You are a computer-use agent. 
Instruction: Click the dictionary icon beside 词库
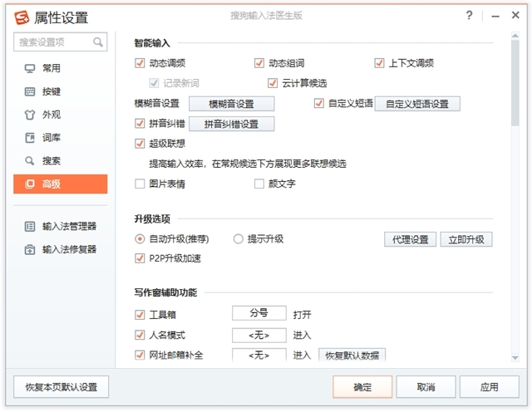[30, 137]
